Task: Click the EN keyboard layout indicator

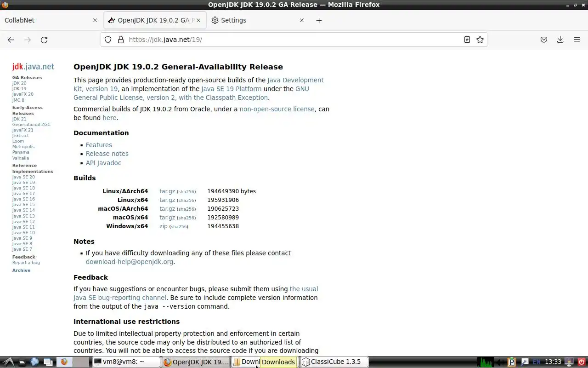Action: click(536, 362)
